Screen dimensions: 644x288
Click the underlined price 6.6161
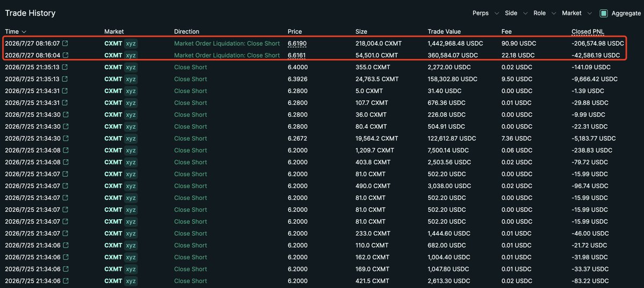point(297,55)
